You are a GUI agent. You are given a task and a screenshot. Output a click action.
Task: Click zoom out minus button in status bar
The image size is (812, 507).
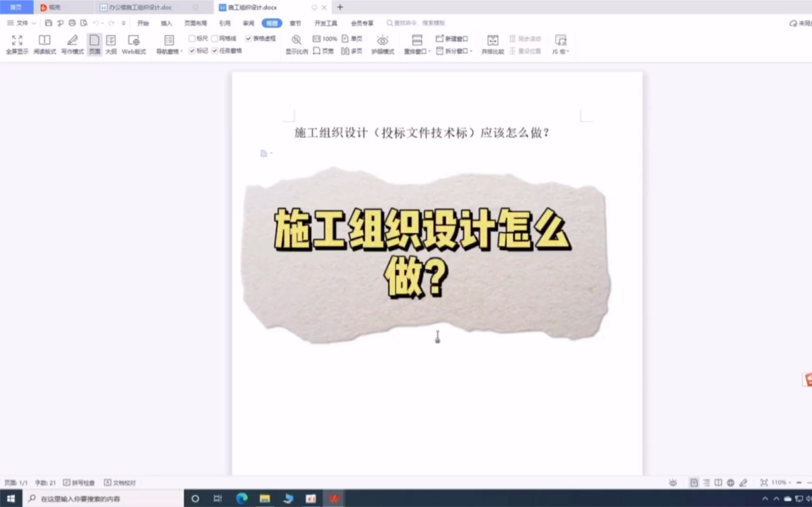click(799, 483)
